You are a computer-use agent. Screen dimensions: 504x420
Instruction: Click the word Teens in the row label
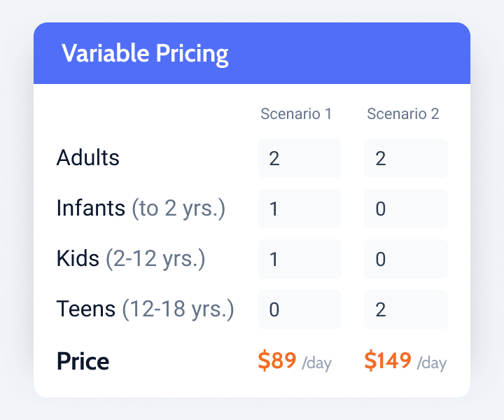tap(86, 309)
